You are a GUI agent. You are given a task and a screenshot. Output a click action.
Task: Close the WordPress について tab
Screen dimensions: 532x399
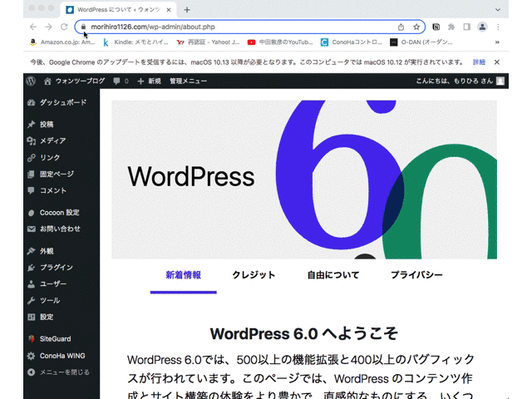[x=169, y=10]
